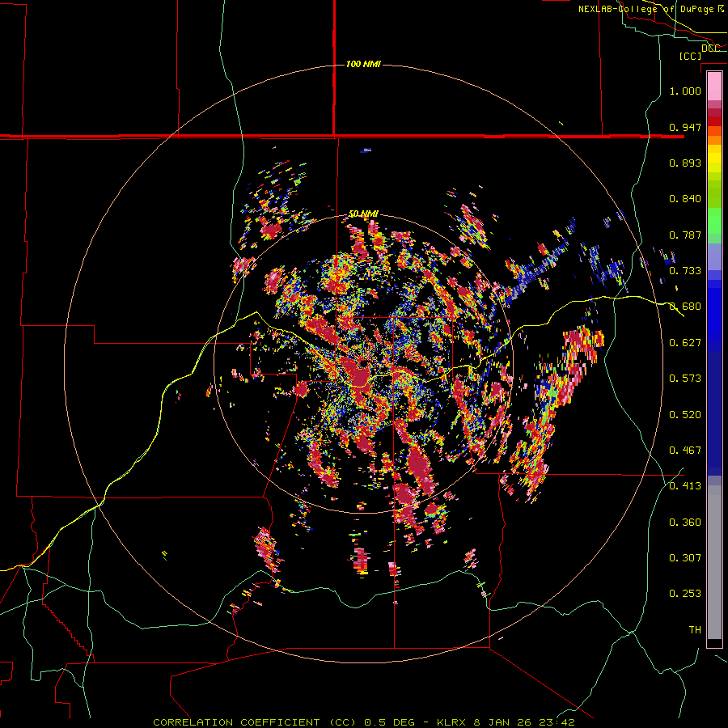Select the 0.360 scale value
728x728 pixels.
[x=685, y=523]
